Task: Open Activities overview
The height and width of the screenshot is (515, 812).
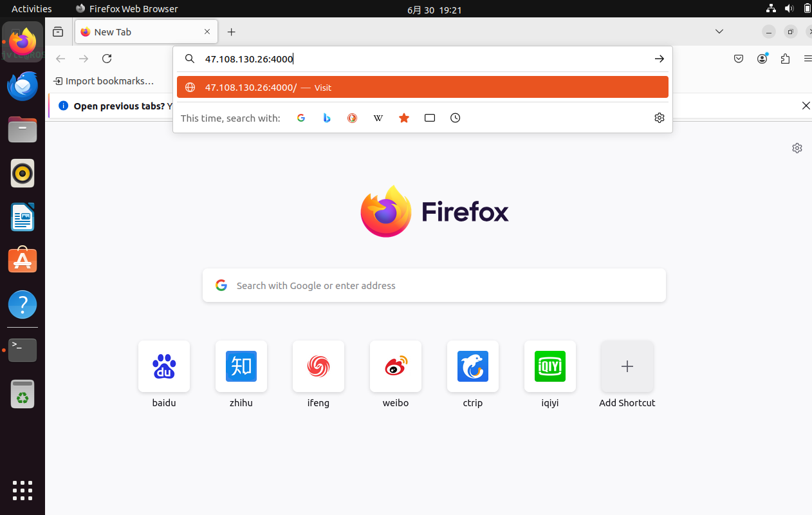Action: [x=32, y=9]
